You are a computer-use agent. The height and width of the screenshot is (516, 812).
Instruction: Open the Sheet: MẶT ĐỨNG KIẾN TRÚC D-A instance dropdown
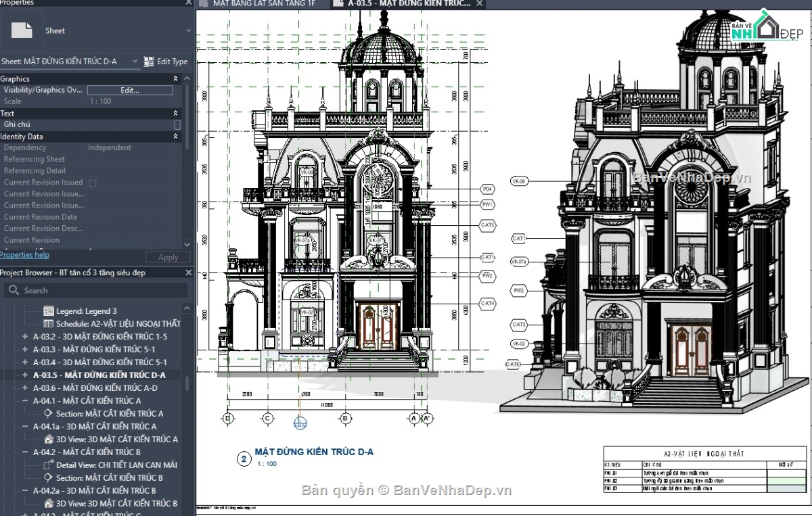click(x=135, y=62)
